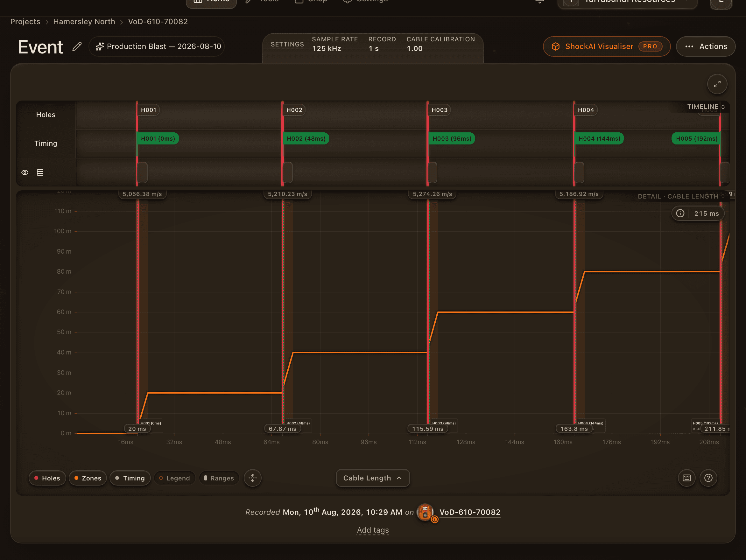The height and width of the screenshot is (560, 746).
Task: Expand the chart with the fullscreen icon
Action: pyautogui.click(x=717, y=84)
